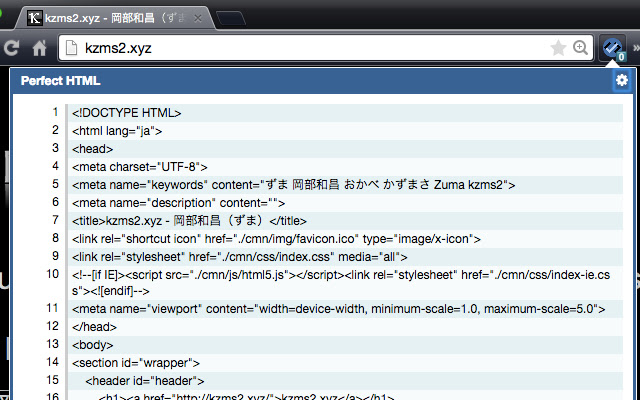Click the title tag source line
The image size is (640, 400).
189,220
